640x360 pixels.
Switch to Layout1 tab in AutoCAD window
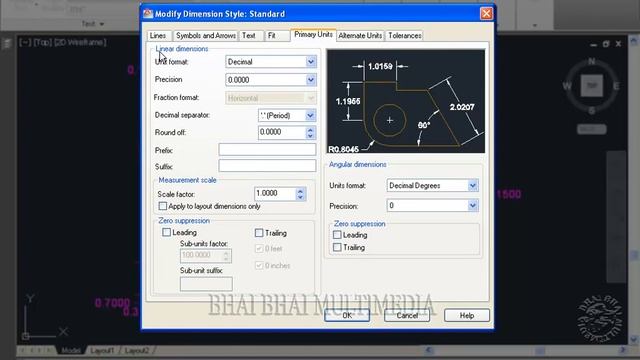(x=102, y=351)
